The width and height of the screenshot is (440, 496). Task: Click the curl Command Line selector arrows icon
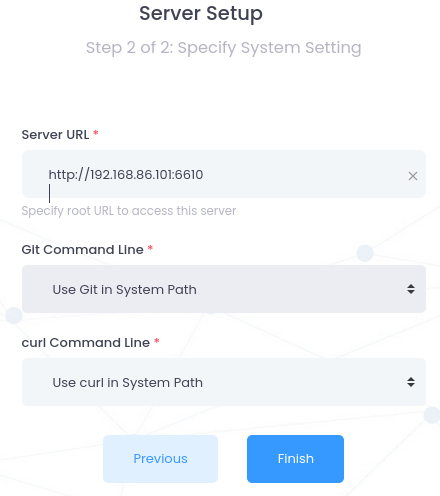point(411,382)
